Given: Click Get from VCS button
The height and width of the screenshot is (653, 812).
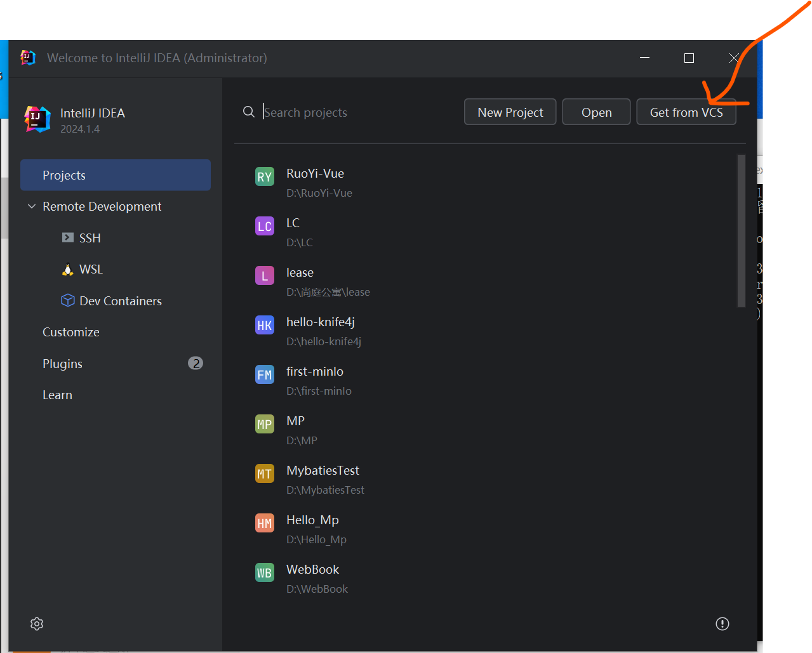Looking at the screenshot, I should click(686, 112).
